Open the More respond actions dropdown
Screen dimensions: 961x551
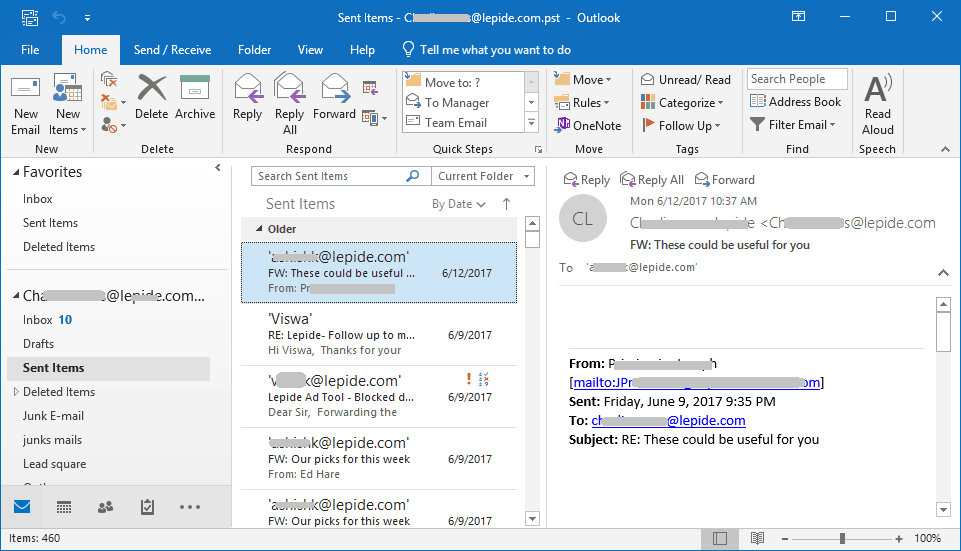374,118
